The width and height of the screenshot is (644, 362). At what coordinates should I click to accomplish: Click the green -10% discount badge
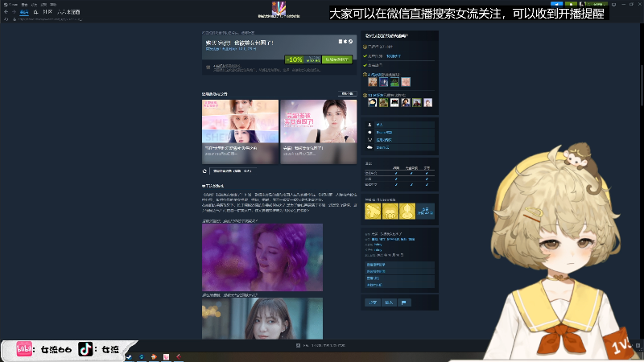pos(294,60)
